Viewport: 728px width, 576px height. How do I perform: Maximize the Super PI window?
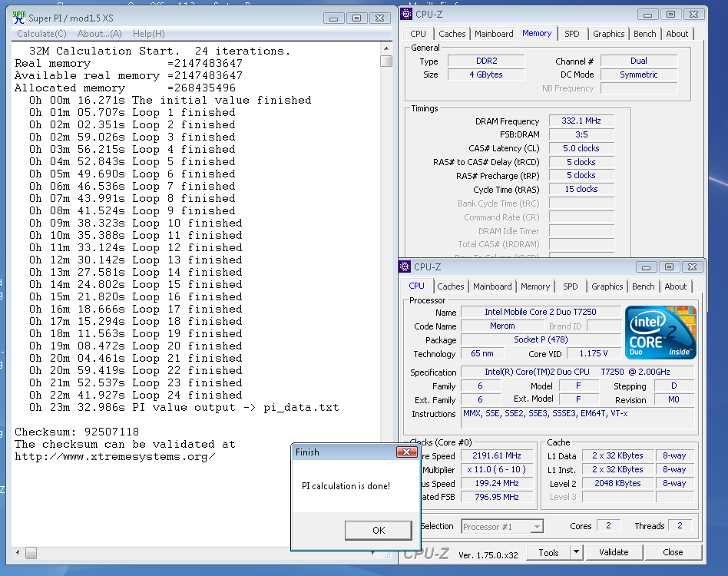(x=356, y=18)
